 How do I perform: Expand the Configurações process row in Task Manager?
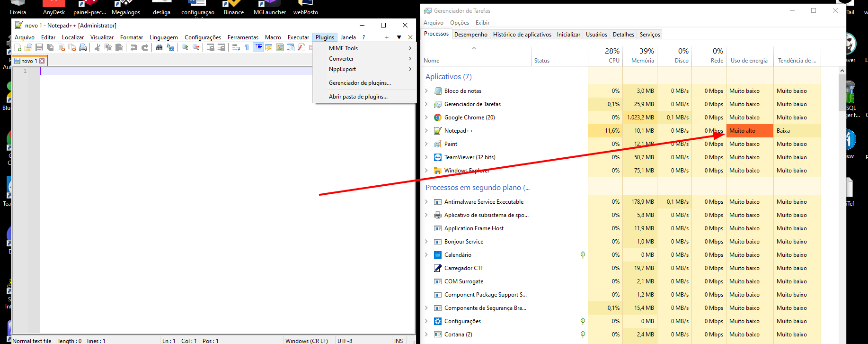(426, 321)
